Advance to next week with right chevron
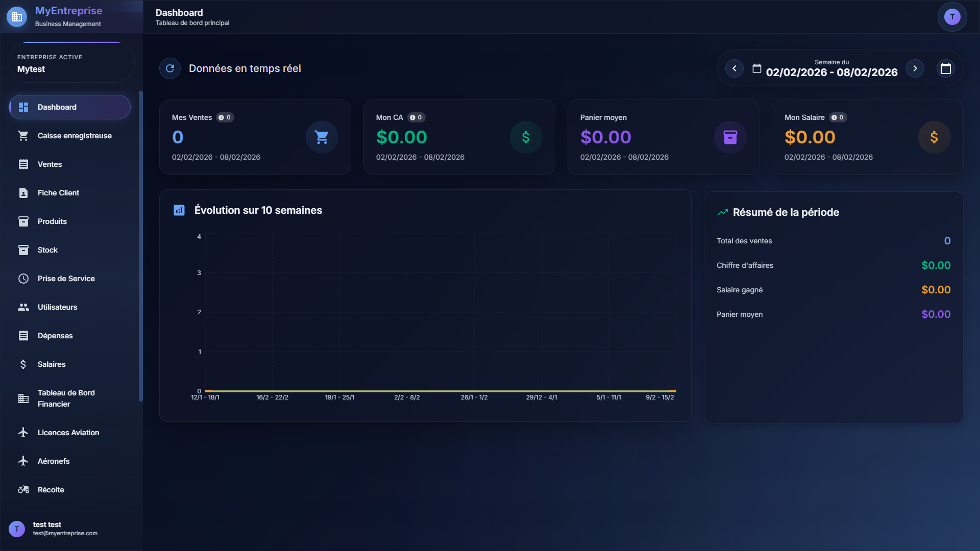Image resolution: width=980 pixels, height=551 pixels. pos(915,68)
